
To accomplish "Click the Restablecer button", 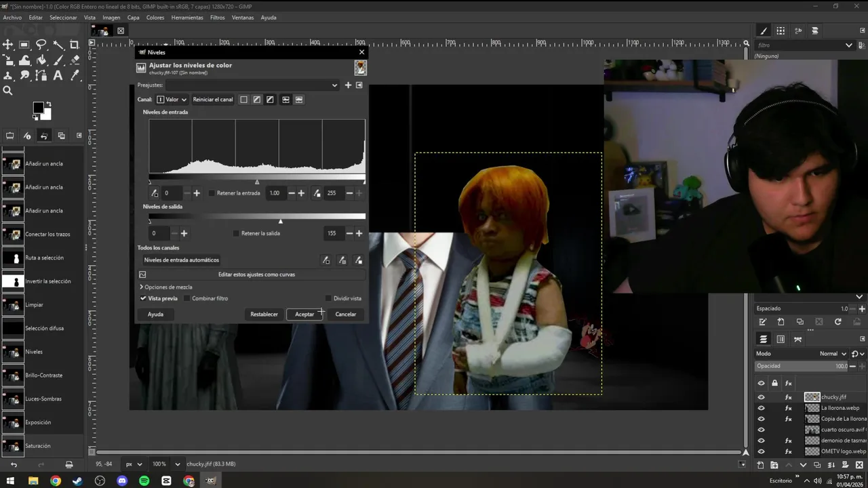I will pyautogui.click(x=264, y=314).
